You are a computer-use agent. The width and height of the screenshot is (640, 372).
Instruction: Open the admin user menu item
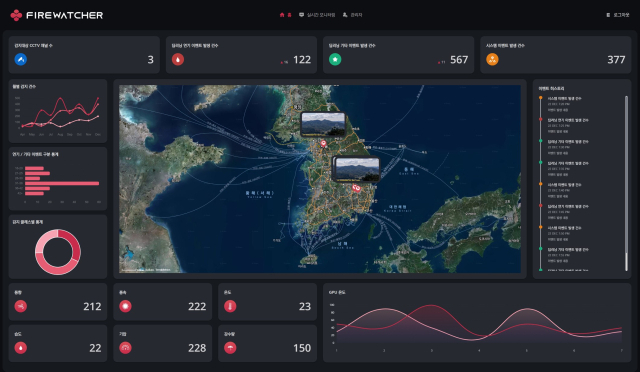(352, 15)
